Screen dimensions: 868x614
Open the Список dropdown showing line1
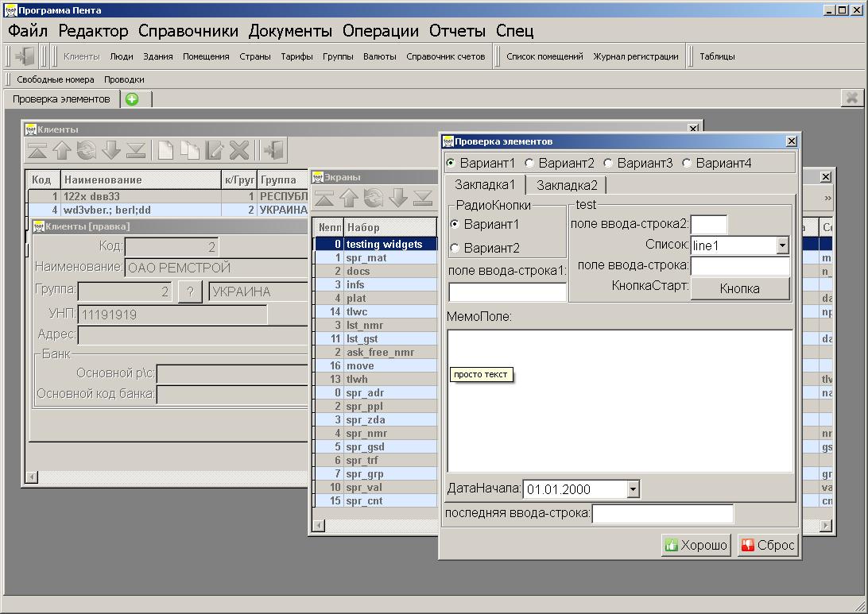[782, 245]
